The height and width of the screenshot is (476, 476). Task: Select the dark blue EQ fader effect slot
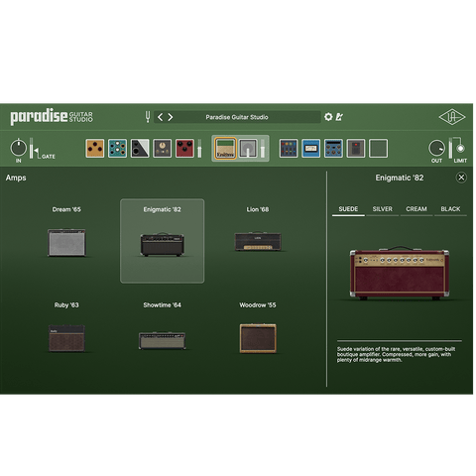click(289, 148)
